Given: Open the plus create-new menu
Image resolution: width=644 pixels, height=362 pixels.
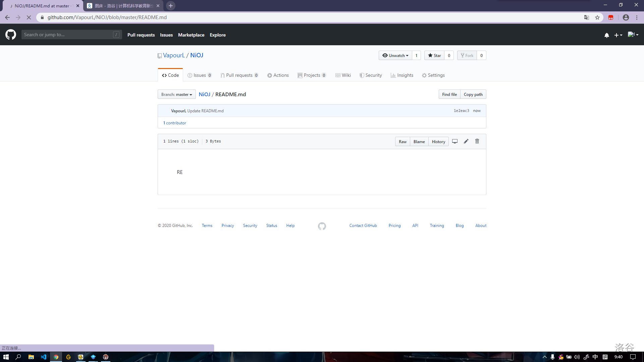Looking at the screenshot, I should [x=618, y=35].
